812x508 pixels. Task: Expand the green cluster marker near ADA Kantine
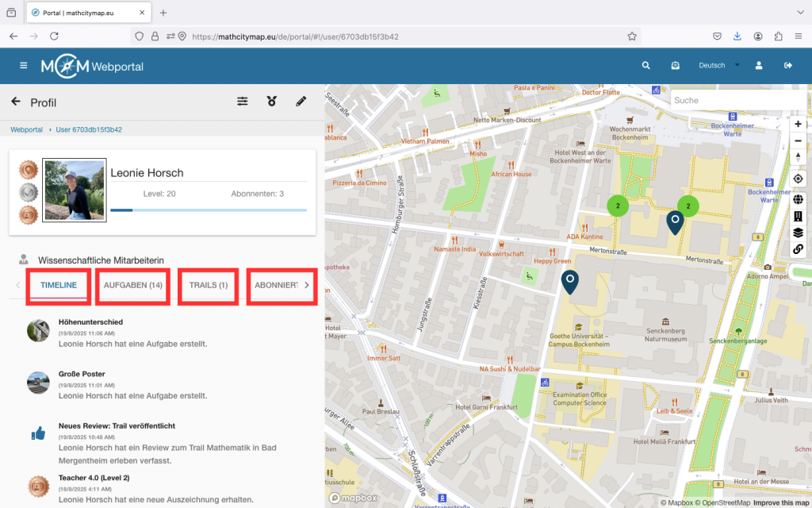click(x=618, y=206)
